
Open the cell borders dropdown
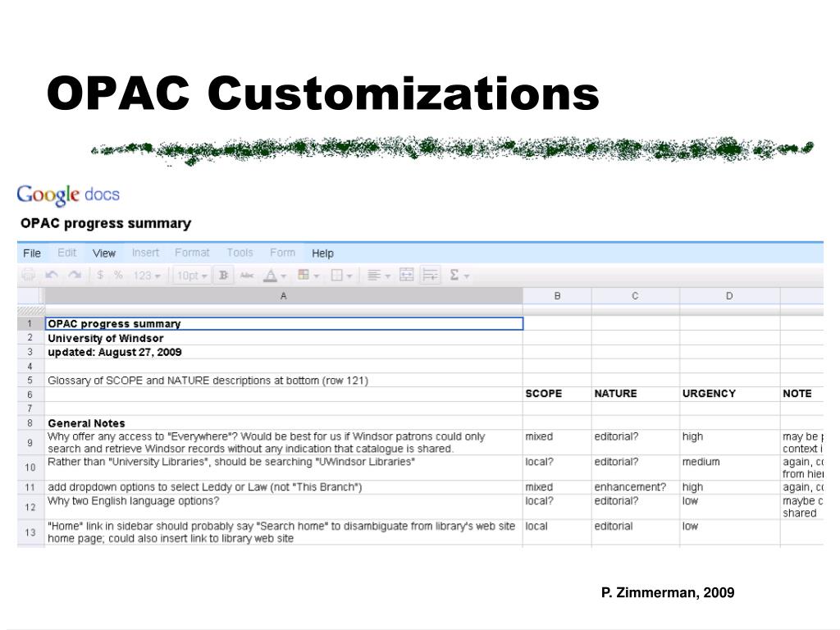pos(341,276)
